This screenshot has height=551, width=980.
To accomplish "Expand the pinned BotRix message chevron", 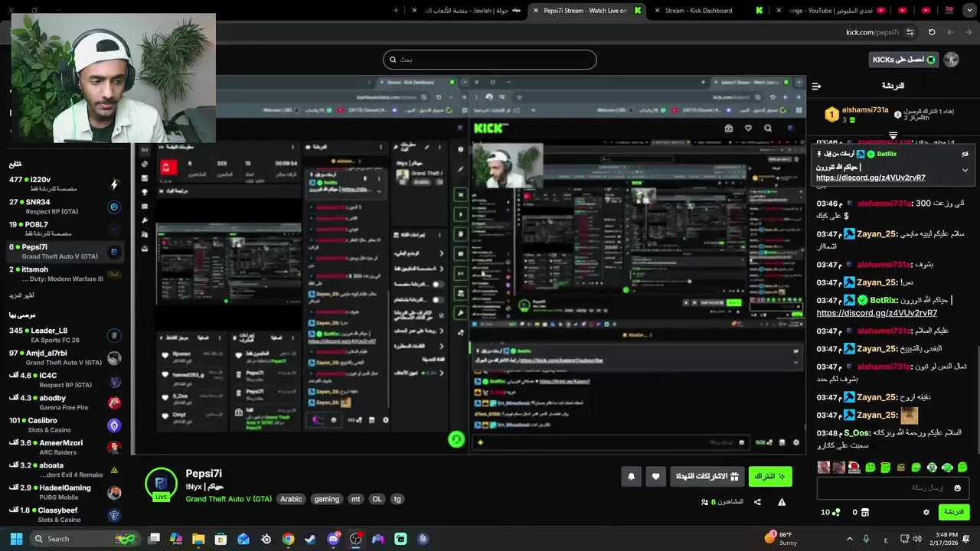I will tap(965, 170).
